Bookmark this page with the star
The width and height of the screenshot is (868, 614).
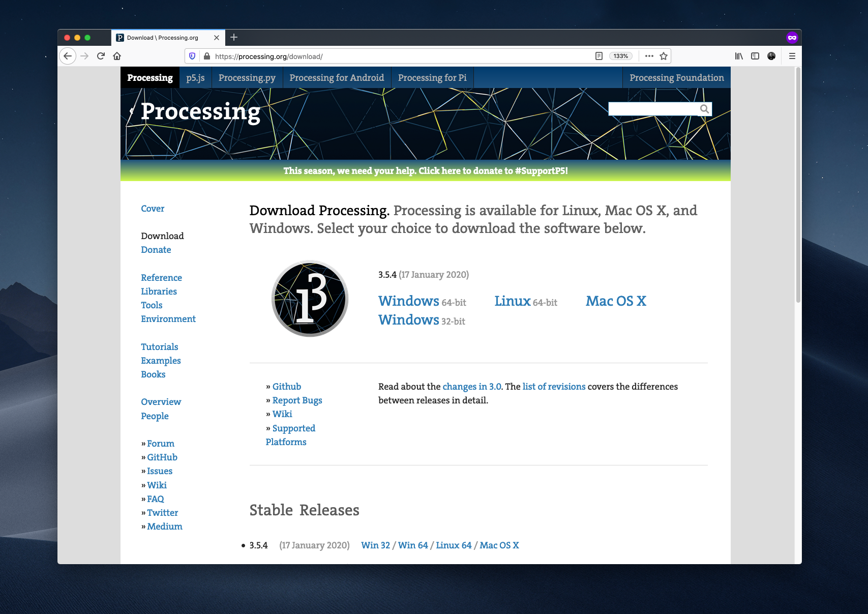pyautogui.click(x=664, y=56)
